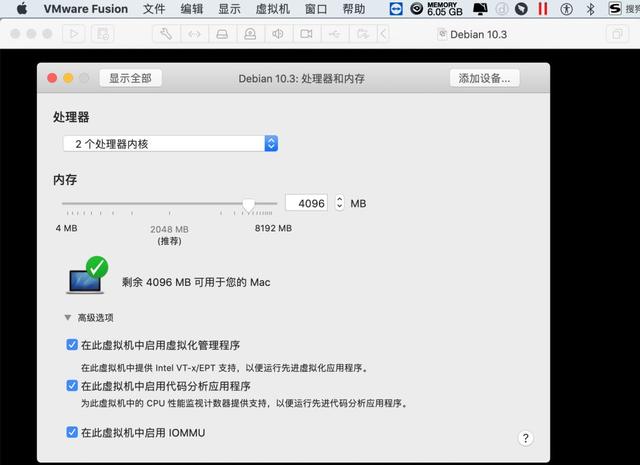Click the 8192 MB slider label
The height and width of the screenshot is (465, 640).
(273, 228)
